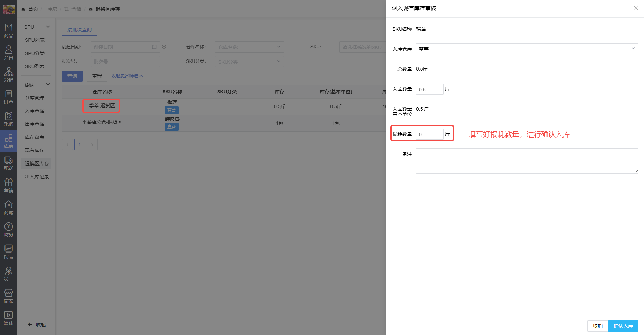Open SKU列表 menu item
644x335 pixels.
(x=35, y=66)
